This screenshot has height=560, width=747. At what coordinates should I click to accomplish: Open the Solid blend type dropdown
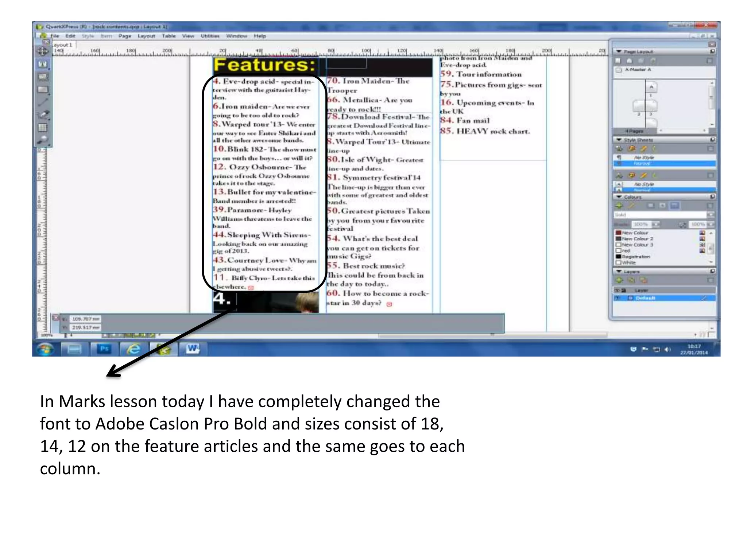710,215
